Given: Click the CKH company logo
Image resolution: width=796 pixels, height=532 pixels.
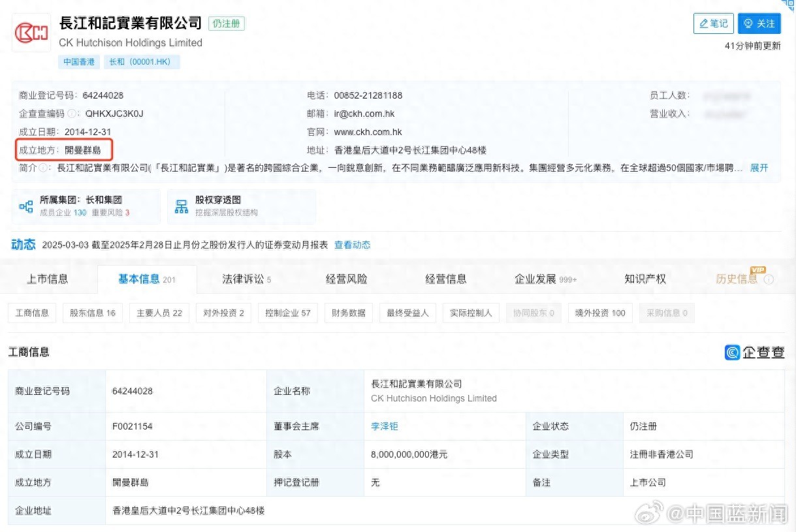Looking at the screenshot, I should [x=31, y=33].
